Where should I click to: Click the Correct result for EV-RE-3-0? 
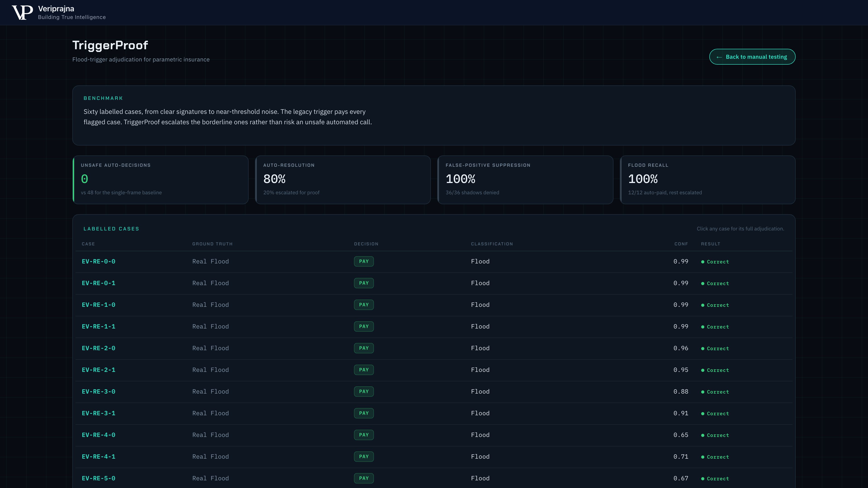(x=715, y=392)
